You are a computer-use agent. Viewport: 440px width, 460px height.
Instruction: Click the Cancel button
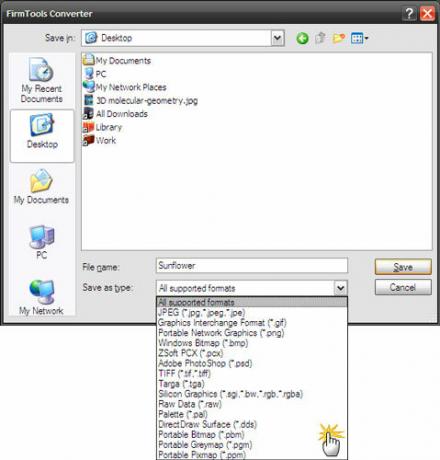coord(403,287)
